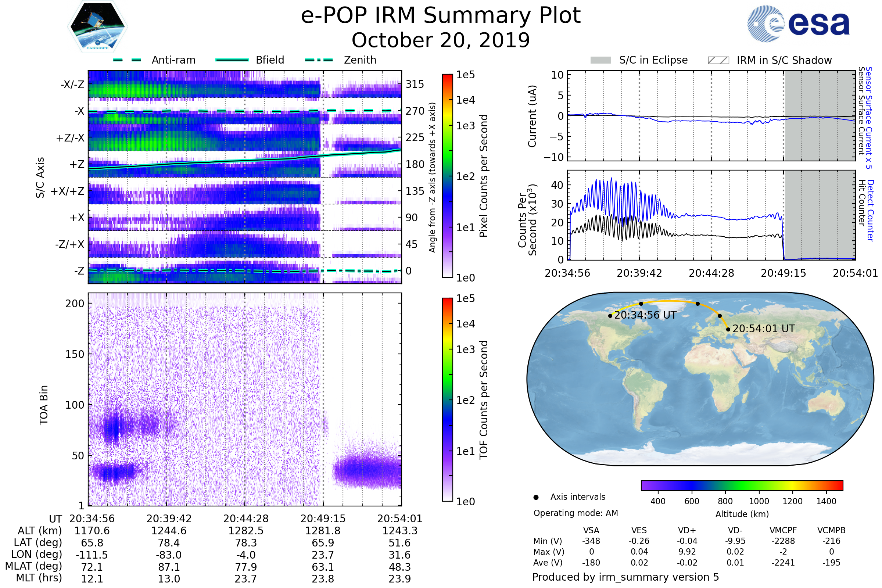Click the Operating mode: AM text
Image resolution: width=882 pixels, height=588 pixels.
(x=575, y=513)
